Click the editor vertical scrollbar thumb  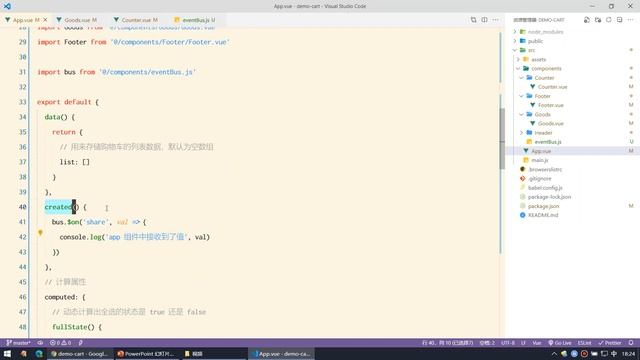[502, 139]
